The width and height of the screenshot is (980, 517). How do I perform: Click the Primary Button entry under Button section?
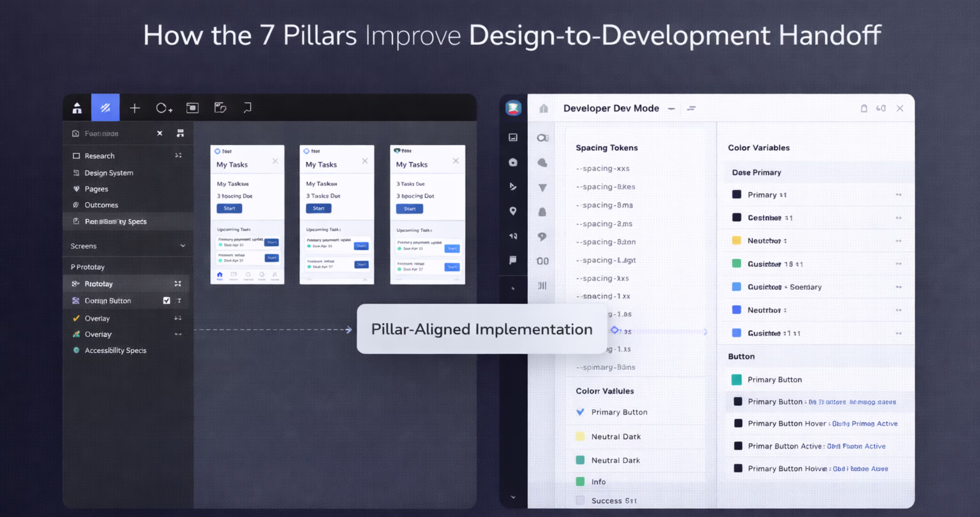(775, 379)
